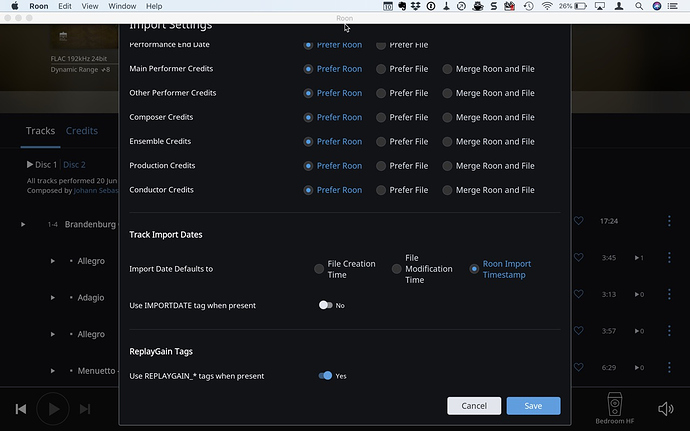Image resolution: width=690 pixels, height=431 pixels.
Task: Favorite the 6:29 track
Action: (579, 367)
